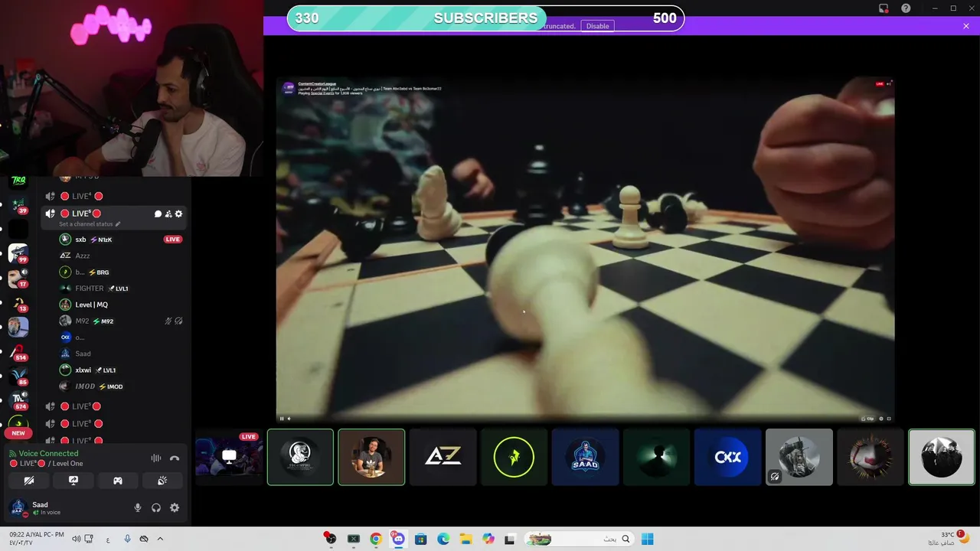Show hidden system tray icons

(x=160, y=539)
